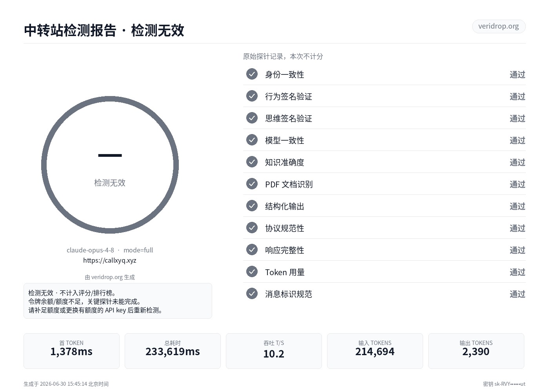Select the 总耗时 233,619ms stat card

173,351
